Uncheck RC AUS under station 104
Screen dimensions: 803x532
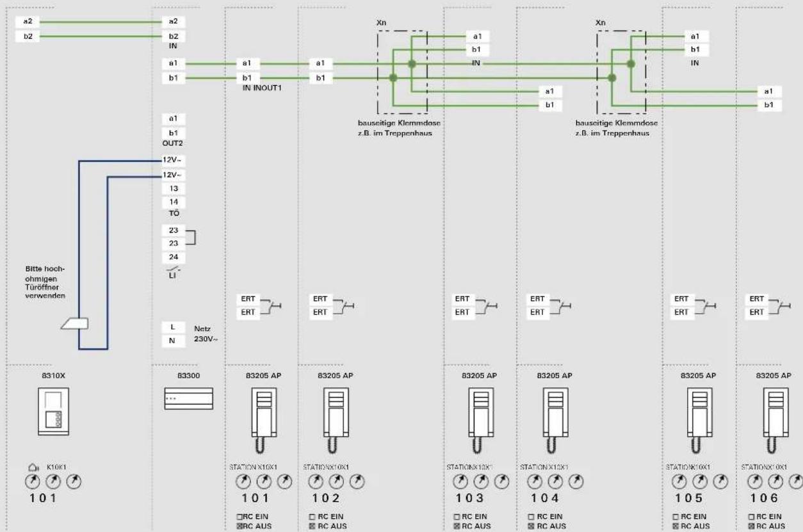[x=530, y=526]
